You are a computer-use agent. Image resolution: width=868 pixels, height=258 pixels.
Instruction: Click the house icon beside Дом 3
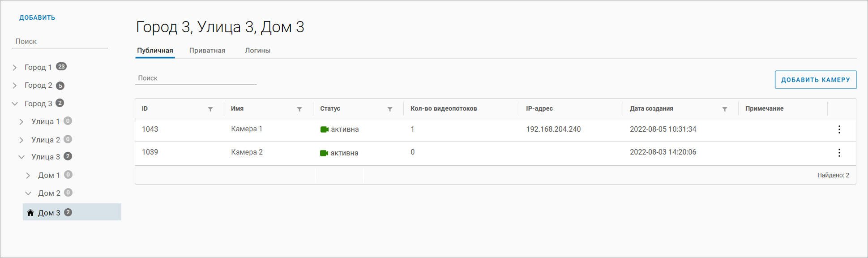point(30,213)
